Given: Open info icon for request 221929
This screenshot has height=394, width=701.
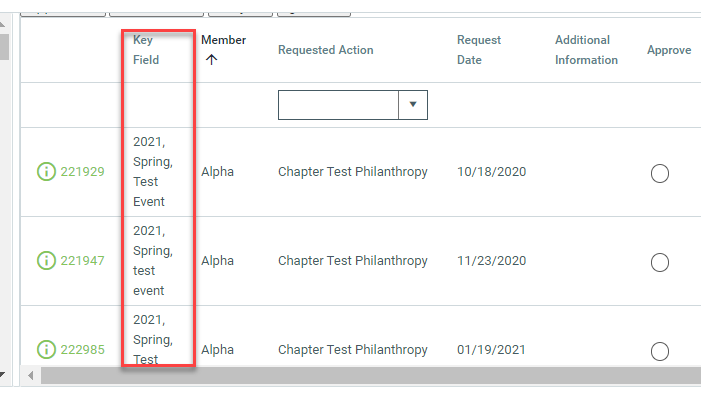Looking at the screenshot, I should pyautogui.click(x=46, y=171).
